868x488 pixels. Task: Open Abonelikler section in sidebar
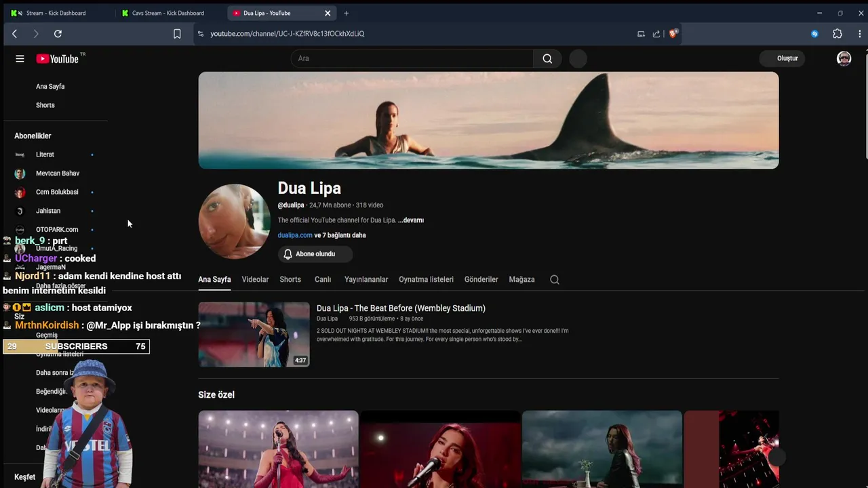(x=33, y=136)
